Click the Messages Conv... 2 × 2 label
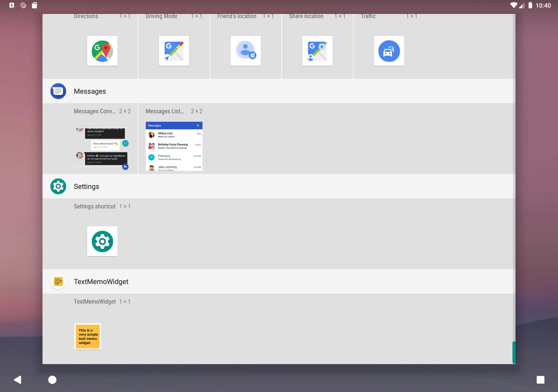This screenshot has height=392, width=558. click(x=102, y=111)
